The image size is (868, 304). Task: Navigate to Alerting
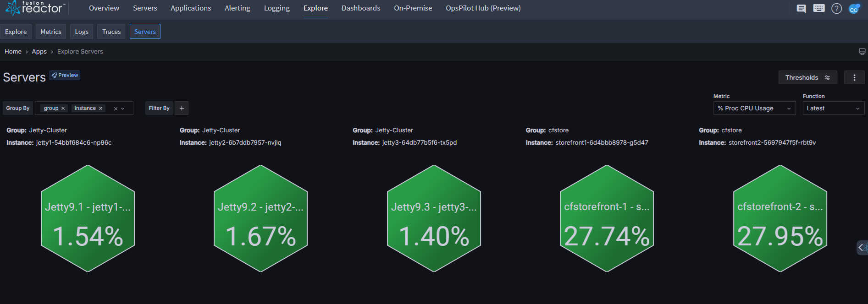click(x=238, y=8)
